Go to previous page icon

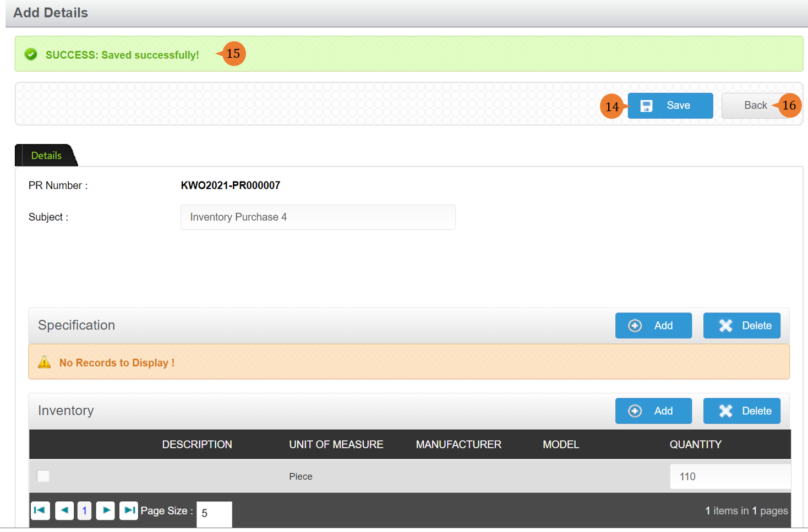click(64, 511)
